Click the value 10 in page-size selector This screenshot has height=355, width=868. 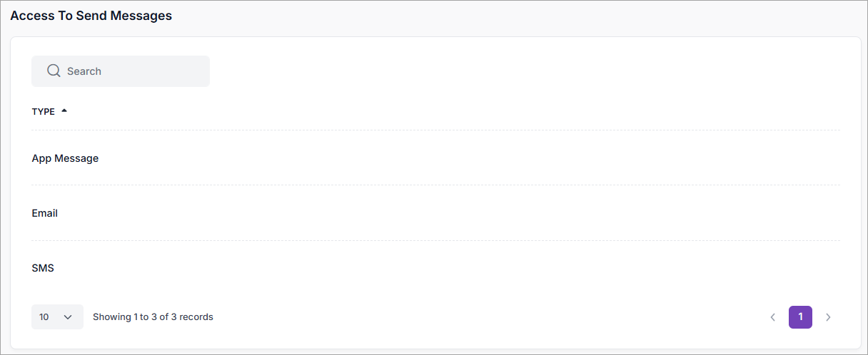coord(44,317)
